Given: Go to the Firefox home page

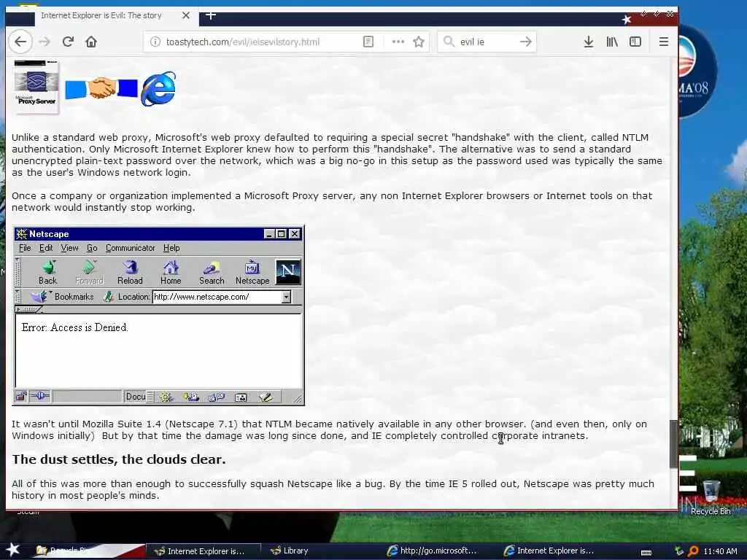Looking at the screenshot, I should pyautogui.click(x=91, y=42).
